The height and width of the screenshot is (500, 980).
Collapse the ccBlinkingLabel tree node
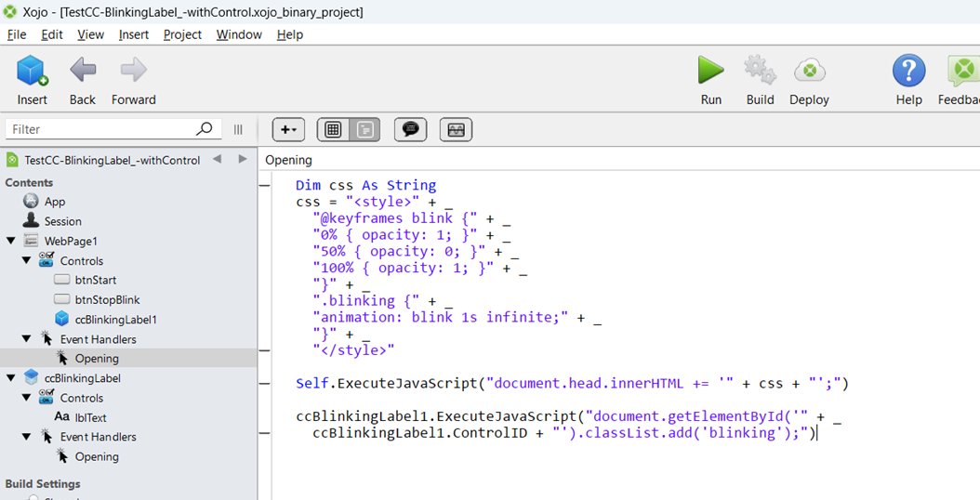pyautogui.click(x=10, y=377)
